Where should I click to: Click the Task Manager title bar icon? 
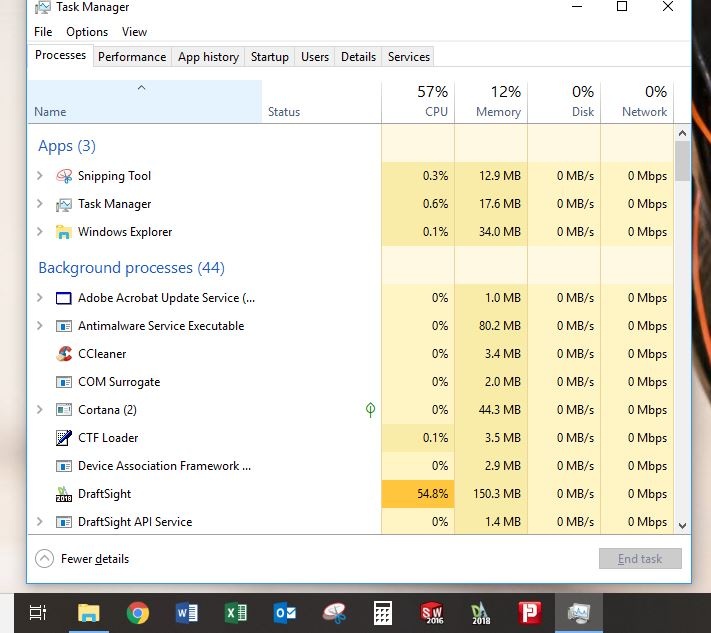tap(43, 7)
